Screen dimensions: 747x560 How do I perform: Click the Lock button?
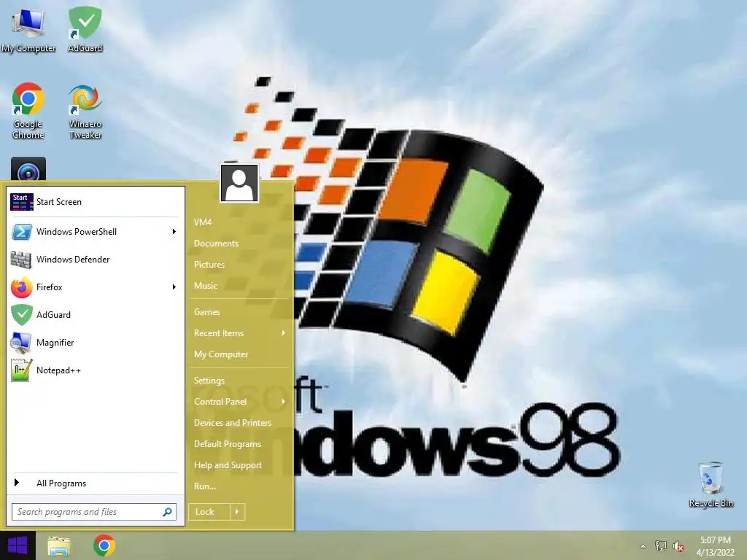coord(209,512)
